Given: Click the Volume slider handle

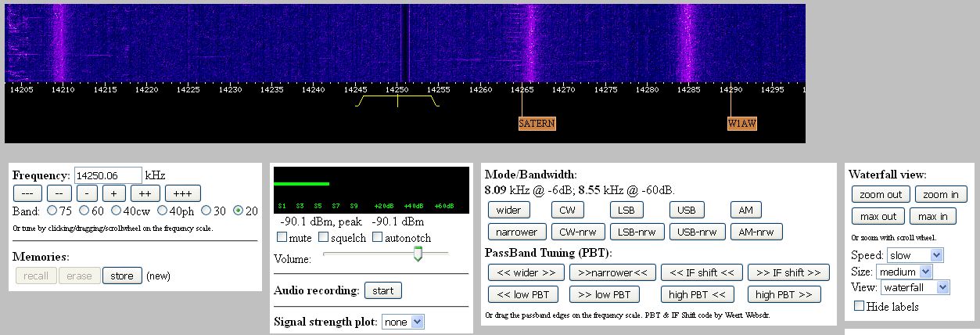Looking at the screenshot, I should coord(418,254).
